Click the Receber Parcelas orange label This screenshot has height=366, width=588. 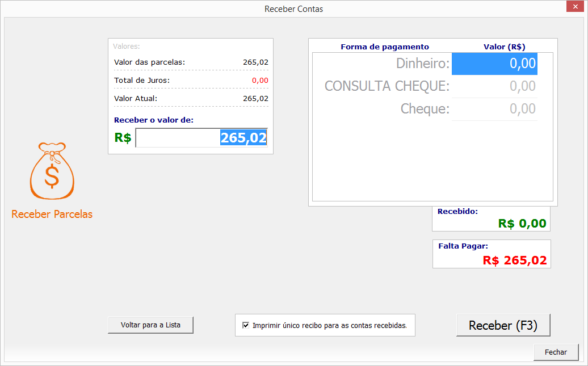tap(52, 214)
